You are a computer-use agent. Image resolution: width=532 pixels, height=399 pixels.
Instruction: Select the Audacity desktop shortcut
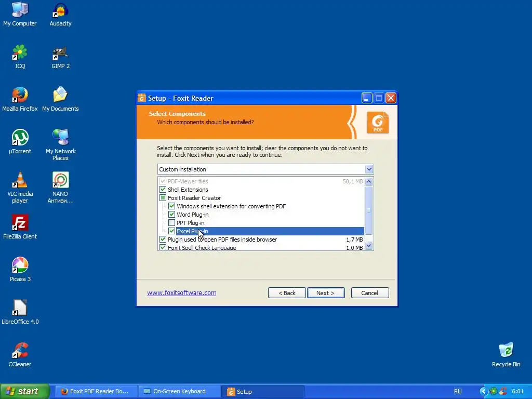tap(60, 14)
